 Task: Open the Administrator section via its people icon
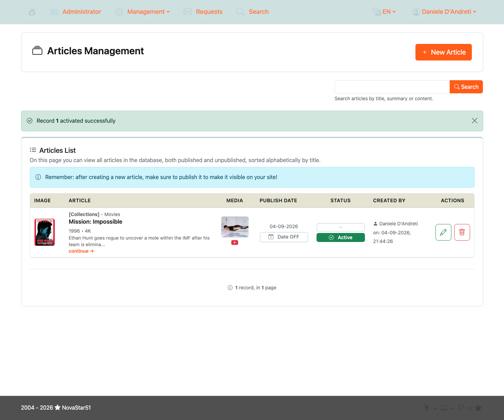(54, 11)
